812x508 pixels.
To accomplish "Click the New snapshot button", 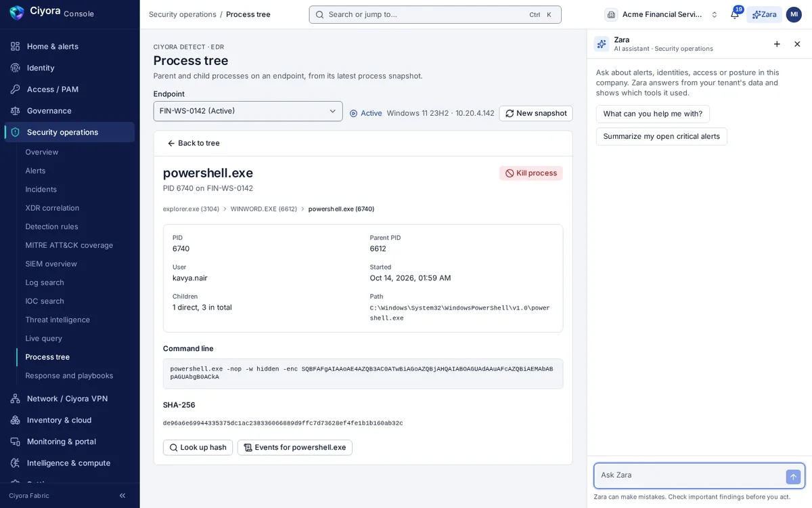I will pos(536,113).
